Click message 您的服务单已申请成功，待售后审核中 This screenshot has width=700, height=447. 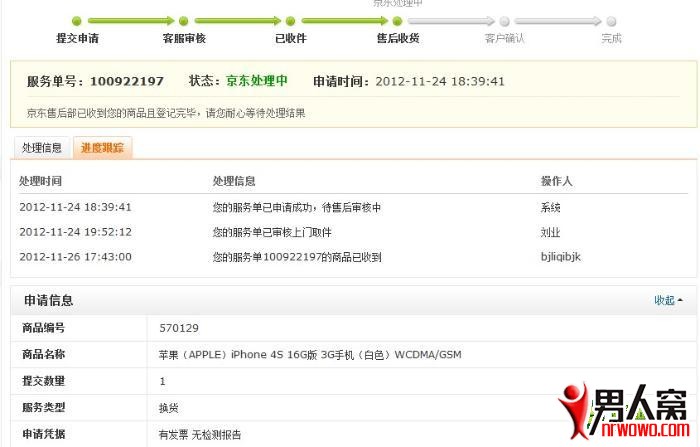coord(297,208)
